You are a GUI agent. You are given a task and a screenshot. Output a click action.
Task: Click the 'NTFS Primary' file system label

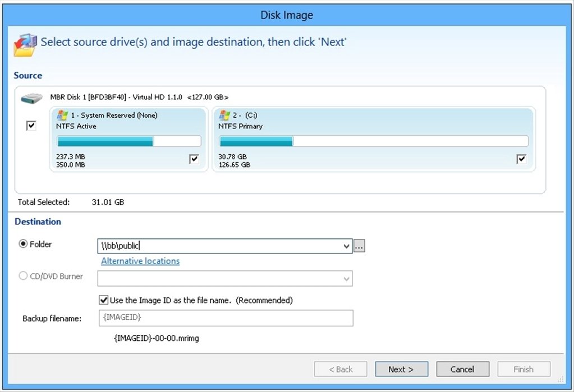tap(241, 126)
